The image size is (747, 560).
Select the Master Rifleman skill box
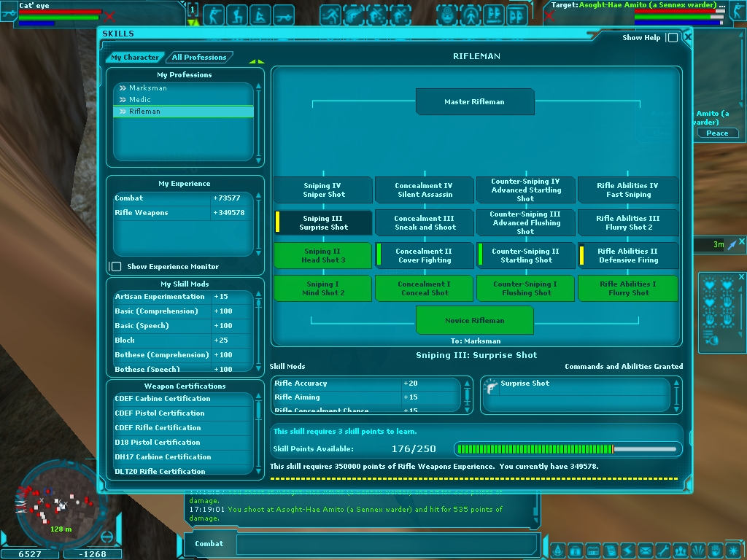[474, 102]
